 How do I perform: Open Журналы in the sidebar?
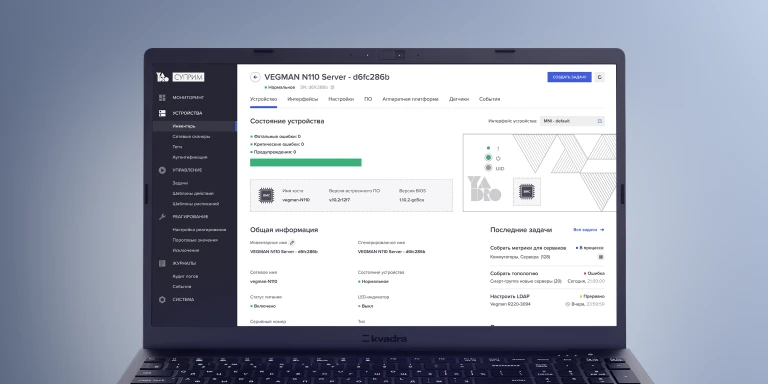184,264
